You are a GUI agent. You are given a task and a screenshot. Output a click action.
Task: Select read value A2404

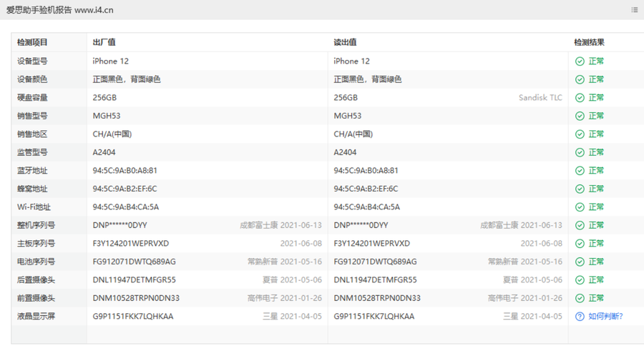[x=345, y=152]
